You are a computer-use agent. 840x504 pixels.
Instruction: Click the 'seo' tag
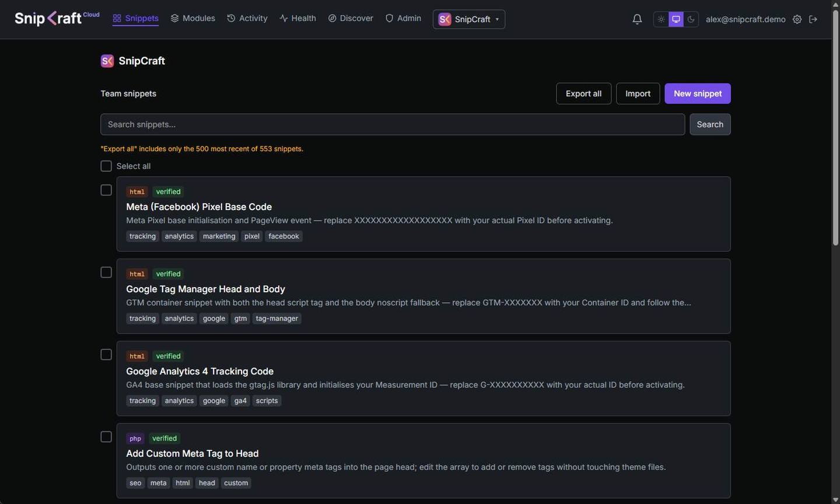135,483
